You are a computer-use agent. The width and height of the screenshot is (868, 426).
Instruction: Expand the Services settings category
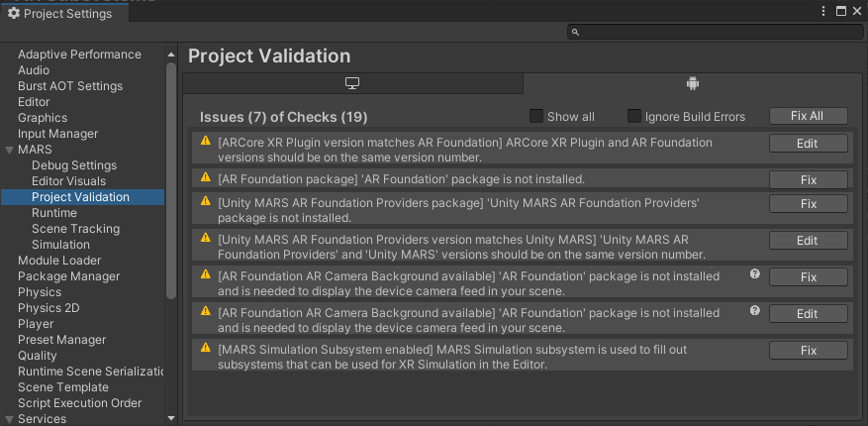coord(9,419)
